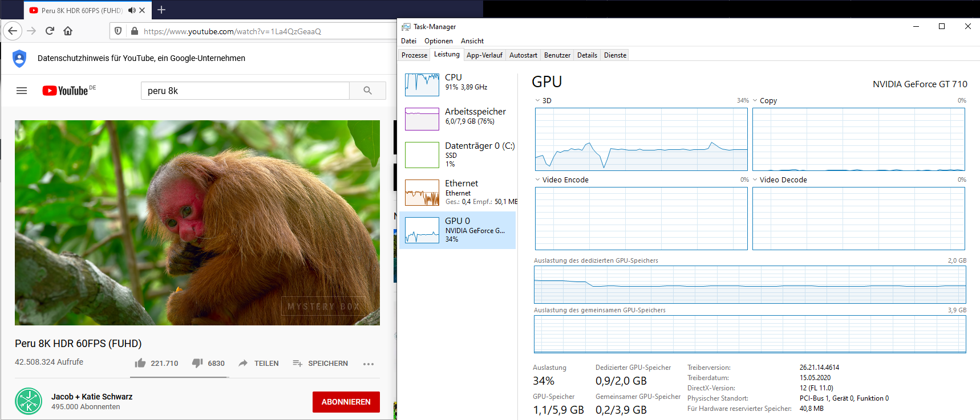Open the Ansicht menu in Task-Manager
The width and height of the screenshot is (980, 420).
tap(472, 41)
